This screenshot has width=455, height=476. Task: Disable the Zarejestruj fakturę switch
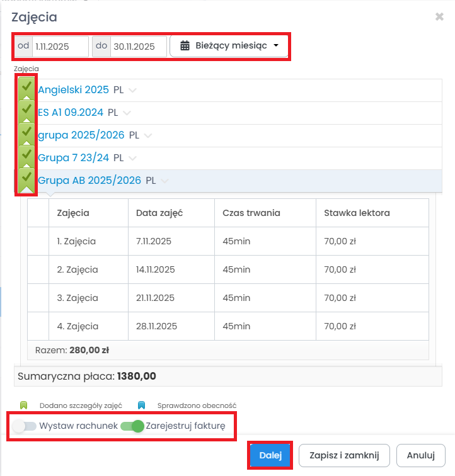132,426
